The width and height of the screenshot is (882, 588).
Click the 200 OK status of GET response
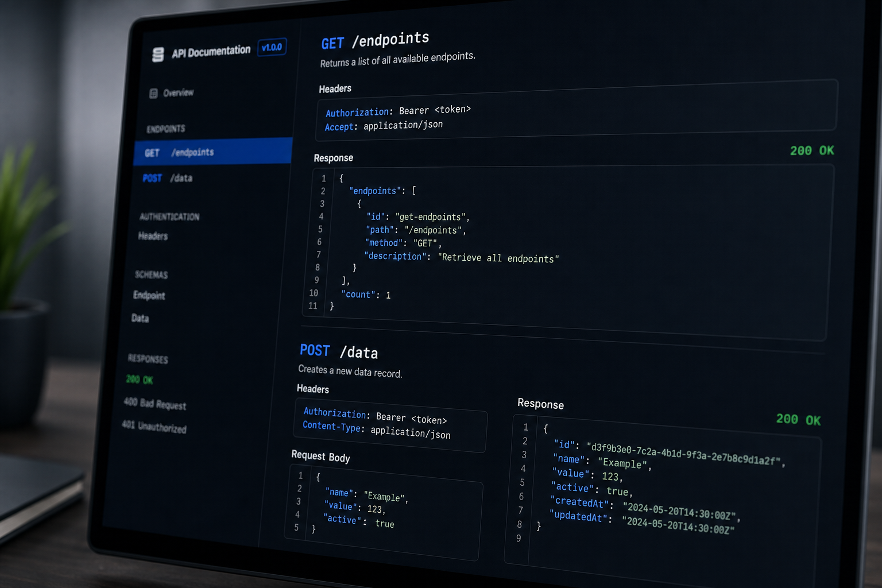click(812, 150)
